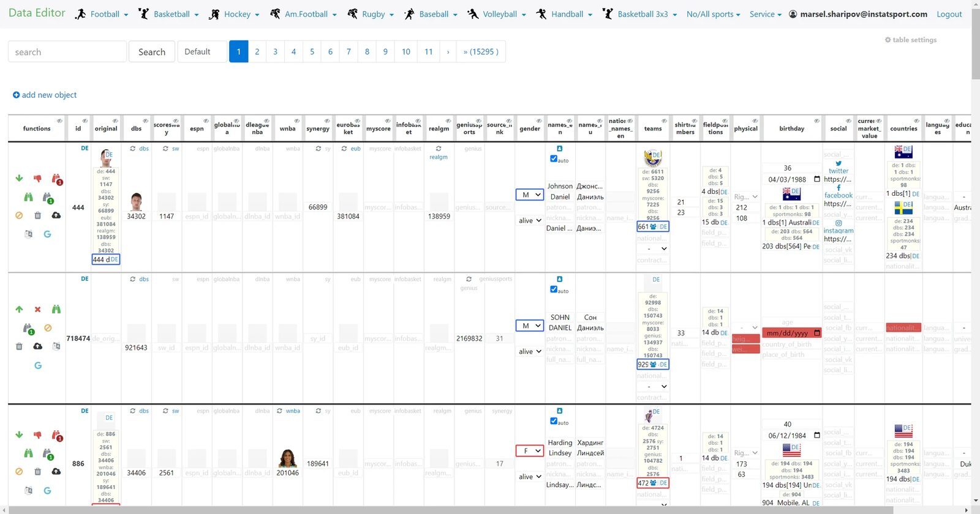Click the translate icon in row 444
980x514 pixels.
click(x=28, y=234)
